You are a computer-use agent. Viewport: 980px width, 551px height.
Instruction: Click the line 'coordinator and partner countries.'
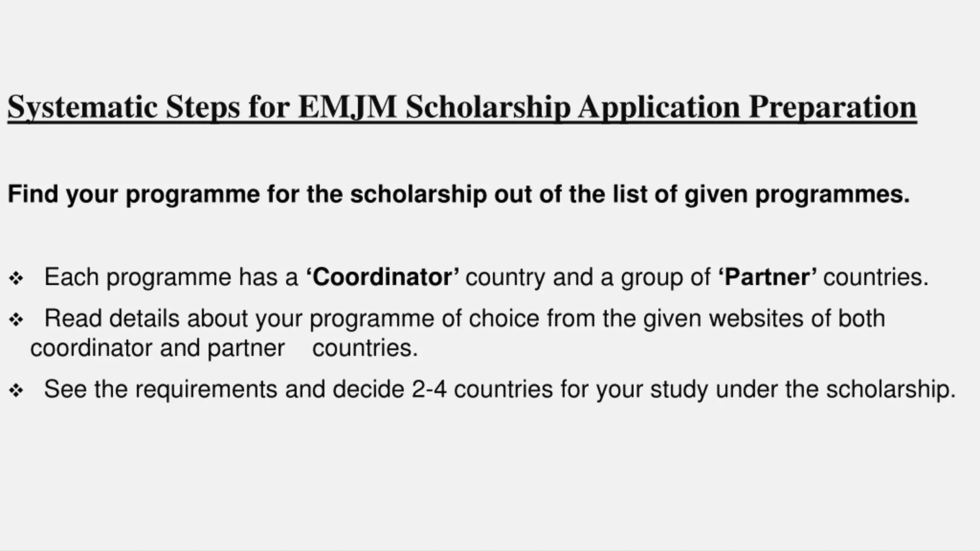pyautogui.click(x=224, y=349)
